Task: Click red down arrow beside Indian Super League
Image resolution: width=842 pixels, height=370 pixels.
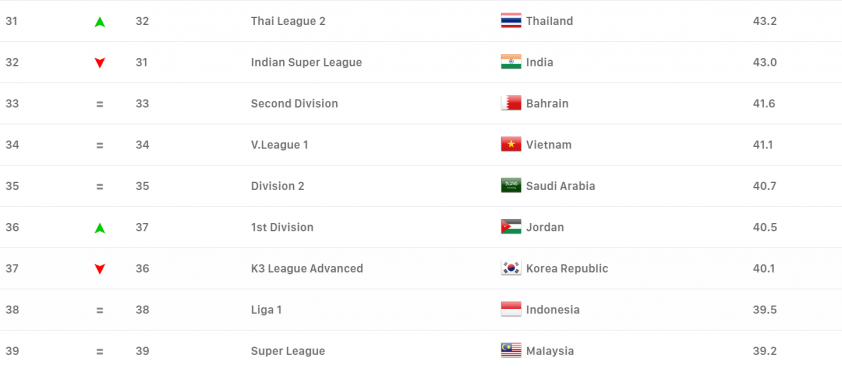Action: (99, 63)
